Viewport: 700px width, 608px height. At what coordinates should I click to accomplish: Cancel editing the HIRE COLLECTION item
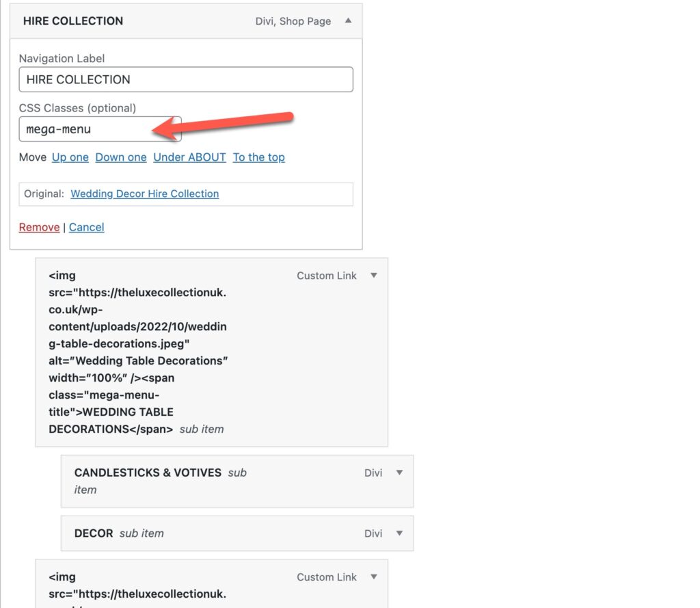(x=86, y=227)
